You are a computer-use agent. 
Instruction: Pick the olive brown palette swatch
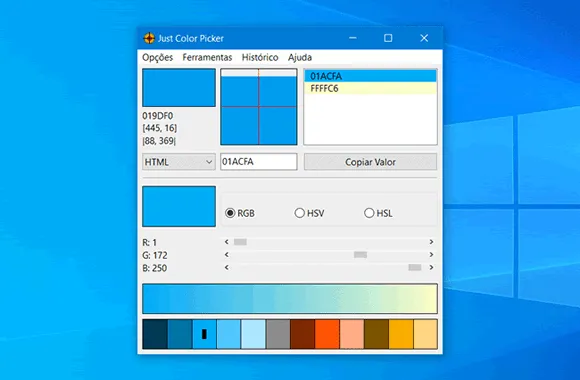tap(376, 334)
